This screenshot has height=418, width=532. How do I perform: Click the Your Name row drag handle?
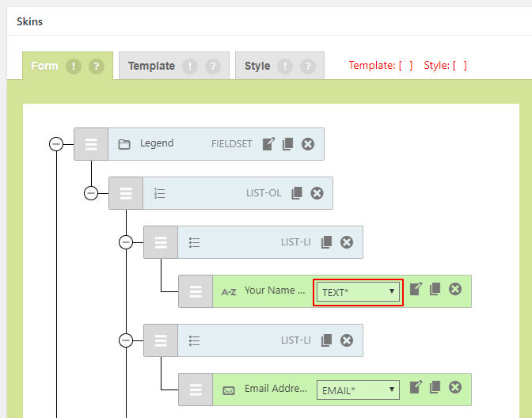coord(196,291)
